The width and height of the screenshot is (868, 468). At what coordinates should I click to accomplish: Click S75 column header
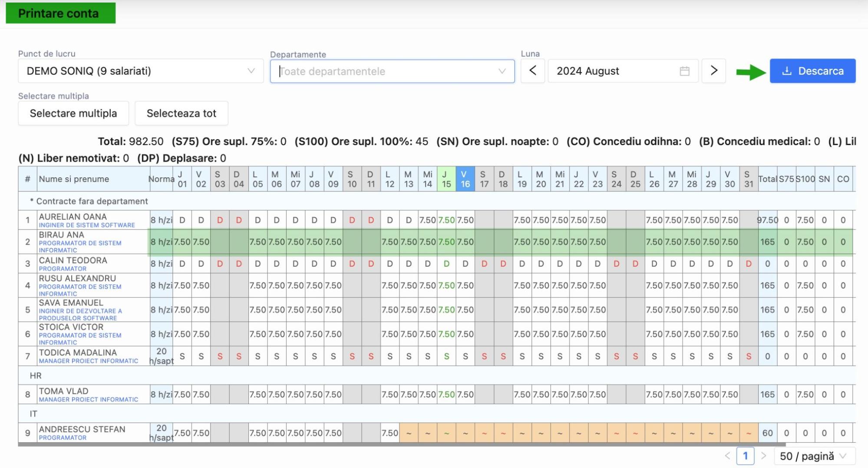click(x=786, y=179)
